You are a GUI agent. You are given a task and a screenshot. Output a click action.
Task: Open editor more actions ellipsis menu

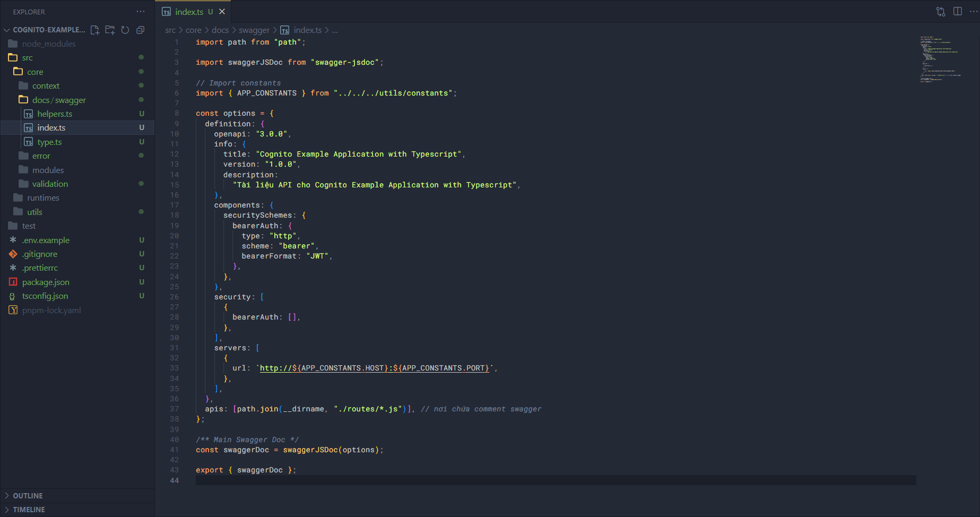click(x=974, y=12)
